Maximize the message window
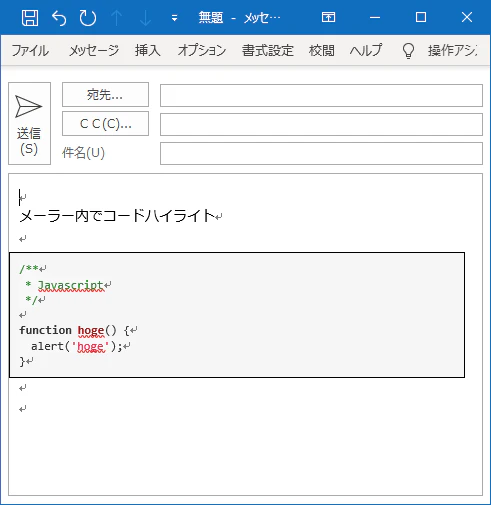The height and width of the screenshot is (505, 491). tap(421, 17)
